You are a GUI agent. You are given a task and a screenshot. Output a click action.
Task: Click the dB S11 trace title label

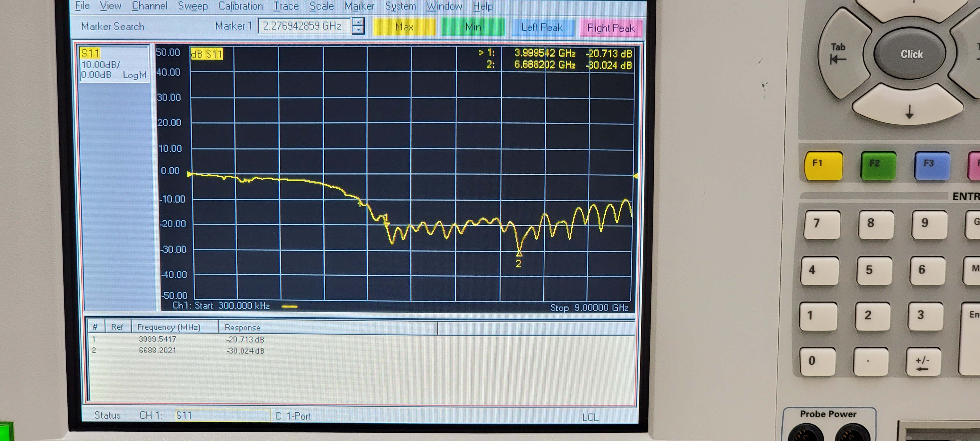207,54
